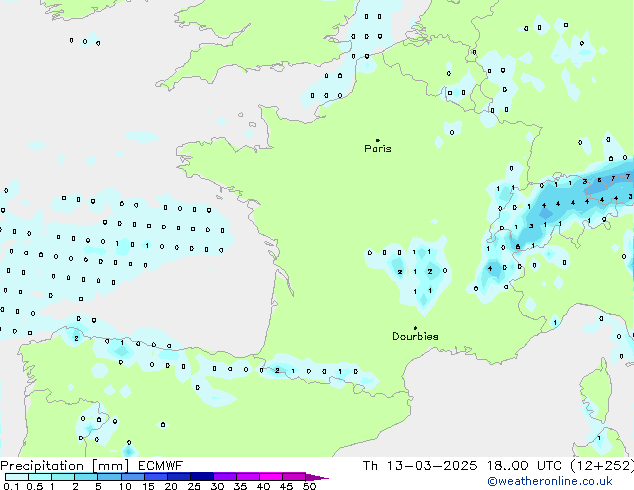This screenshot has height=490, width=634.
Task: Pick the 35–40 mm legend color swatch
Action: 248,477
